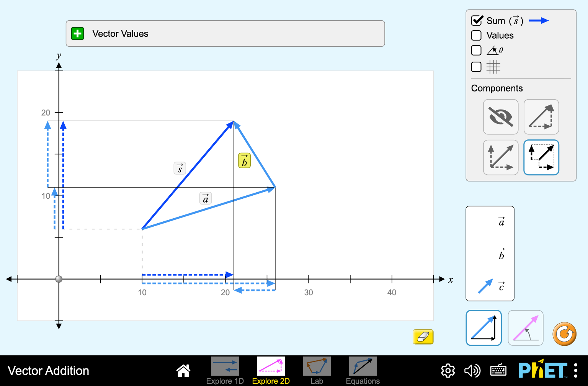The image size is (588, 386).
Task: Click y-axis label 20
Action: [x=46, y=113]
